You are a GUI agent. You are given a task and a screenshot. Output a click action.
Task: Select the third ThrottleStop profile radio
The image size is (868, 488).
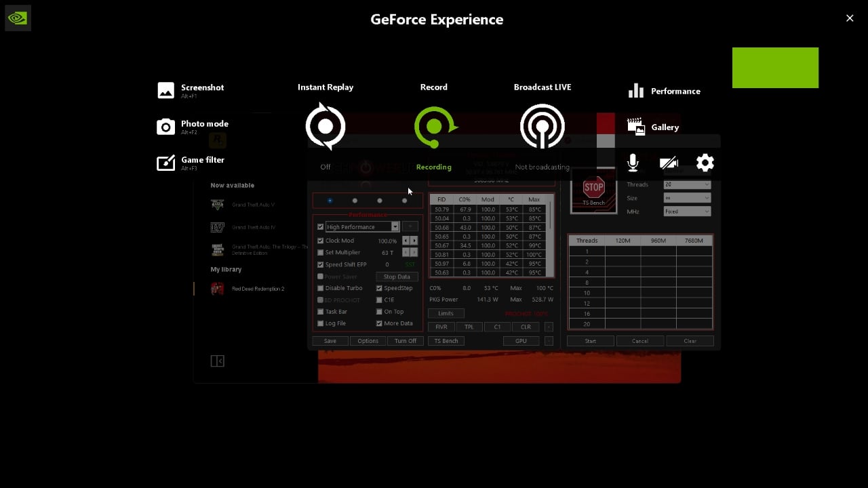click(x=379, y=201)
